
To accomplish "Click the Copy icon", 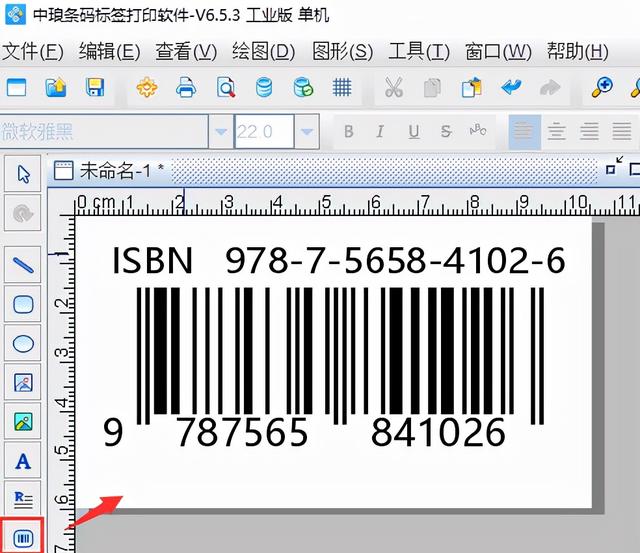I will click(x=432, y=87).
